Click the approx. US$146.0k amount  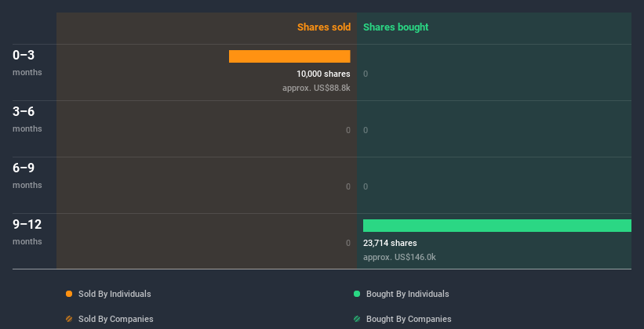(x=399, y=257)
